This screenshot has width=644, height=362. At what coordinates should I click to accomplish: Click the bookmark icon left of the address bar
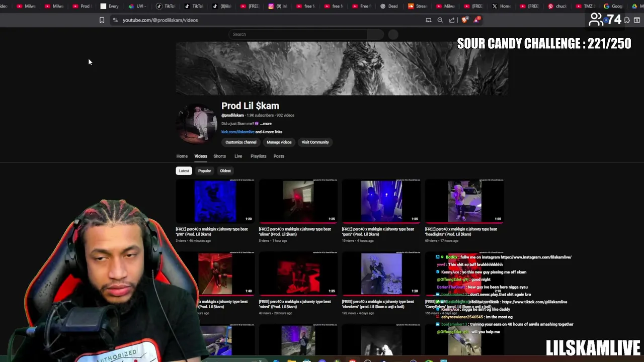point(102,20)
